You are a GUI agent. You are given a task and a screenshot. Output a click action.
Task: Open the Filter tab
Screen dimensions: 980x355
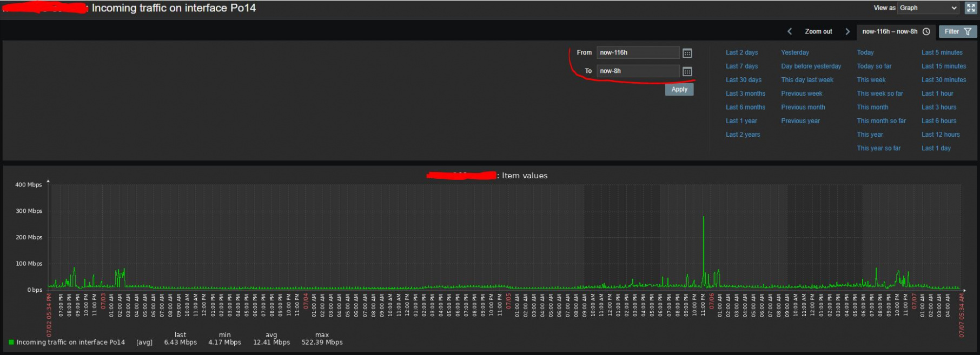tap(958, 31)
